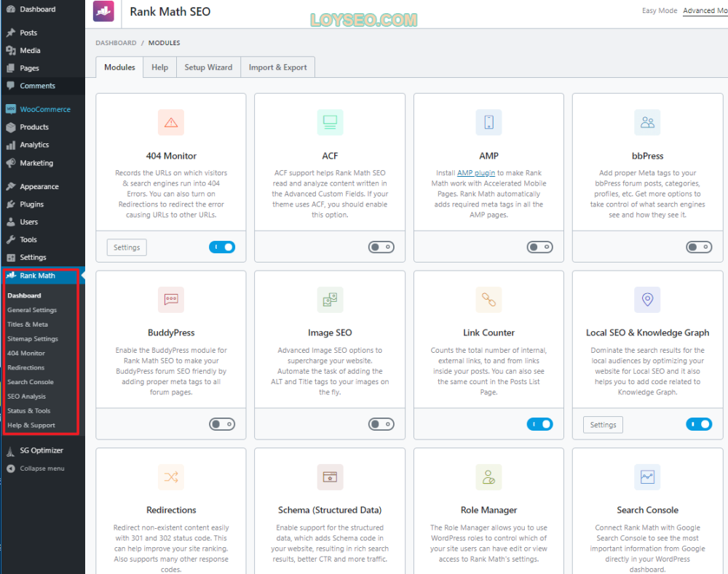The height and width of the screenshot is (574, 728).
Task: Open the Setup Wizard tab
Action: pyautogui.click(x=208, y=67)
